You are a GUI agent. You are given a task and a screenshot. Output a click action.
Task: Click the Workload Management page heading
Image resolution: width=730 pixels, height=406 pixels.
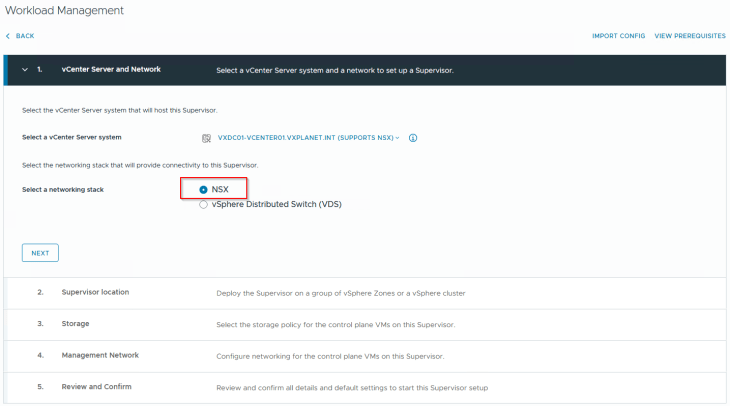(x=65, y=10)
